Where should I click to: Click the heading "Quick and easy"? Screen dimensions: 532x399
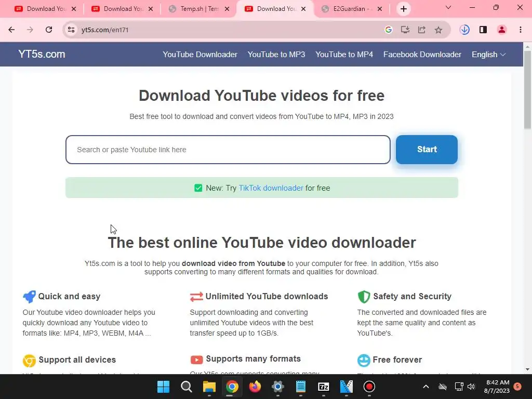pos(69,297)
